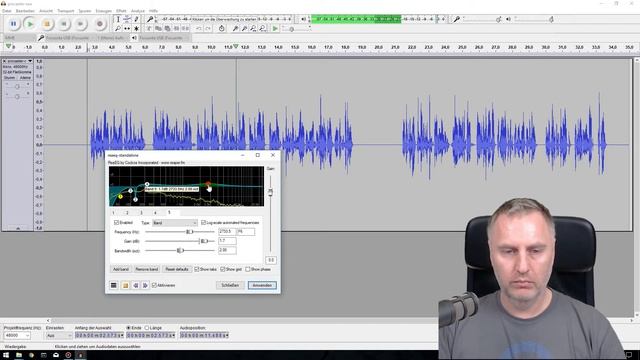
Task: Click the Cut scissors icon
Action: click(x=149, y=29)
